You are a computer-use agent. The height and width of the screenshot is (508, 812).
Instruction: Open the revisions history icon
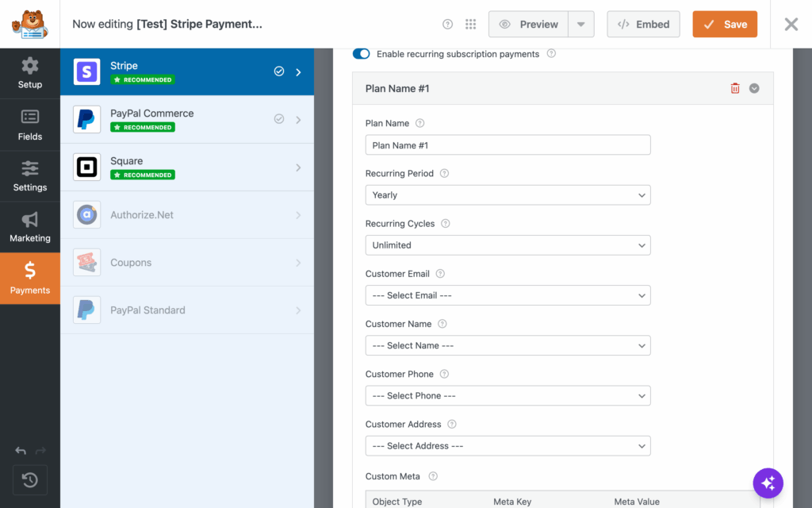point(30,480)
